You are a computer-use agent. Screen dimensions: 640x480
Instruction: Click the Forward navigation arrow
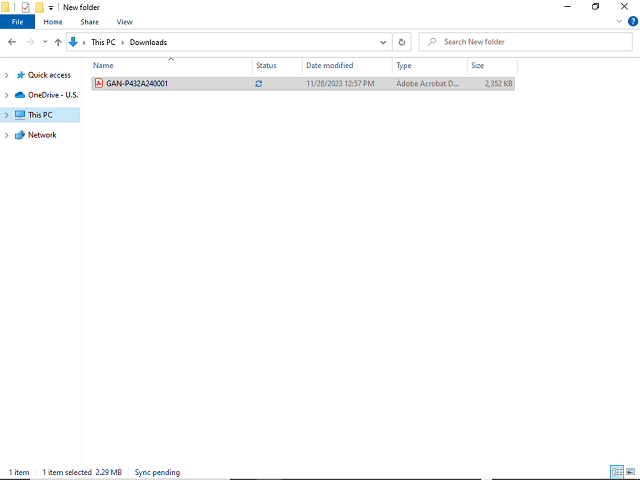[30, 42]
